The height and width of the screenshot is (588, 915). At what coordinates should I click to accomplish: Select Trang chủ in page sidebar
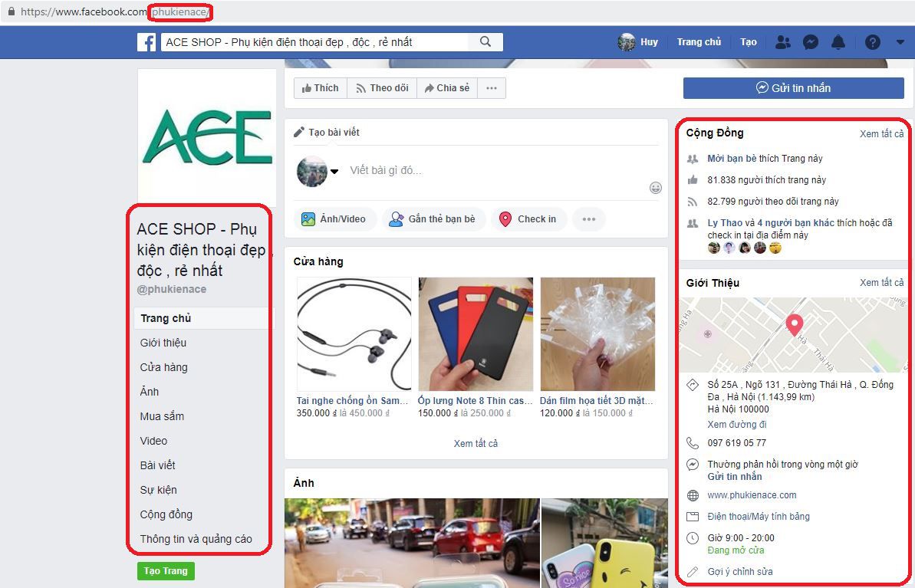click(x=202, y=318)
